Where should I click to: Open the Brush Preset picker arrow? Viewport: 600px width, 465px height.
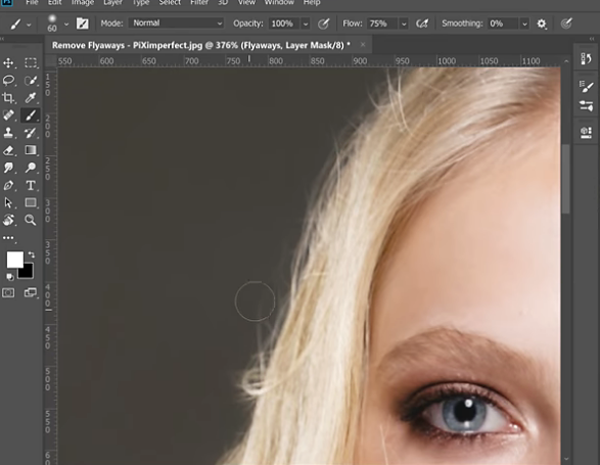pyautogui.click(x=66, y=24)
